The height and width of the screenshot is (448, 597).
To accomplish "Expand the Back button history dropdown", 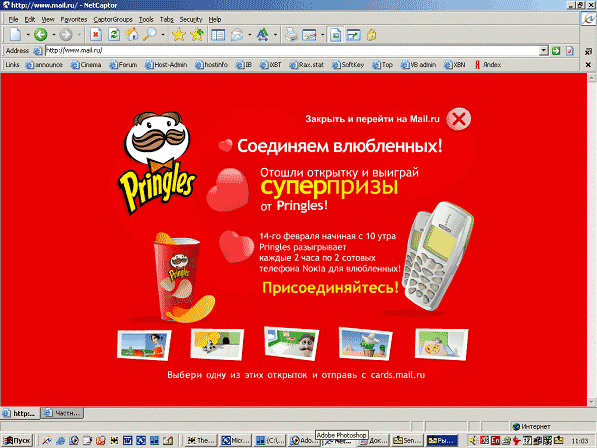I will 54,35.
